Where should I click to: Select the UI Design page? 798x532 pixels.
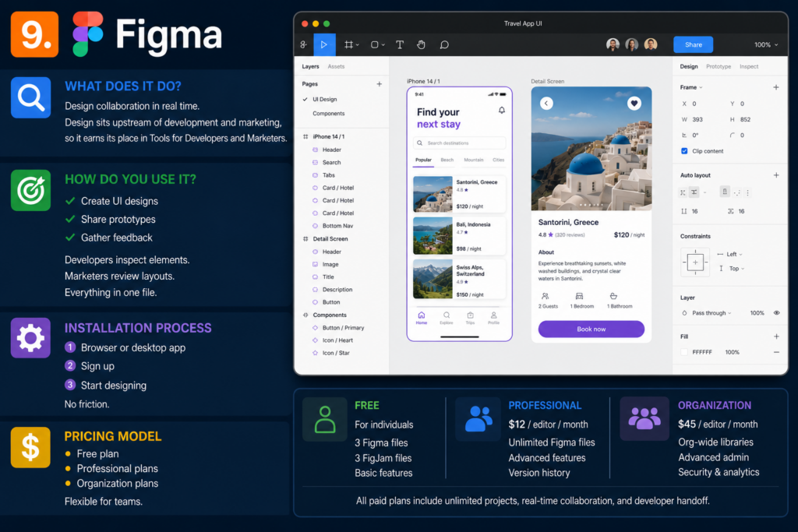324,100
